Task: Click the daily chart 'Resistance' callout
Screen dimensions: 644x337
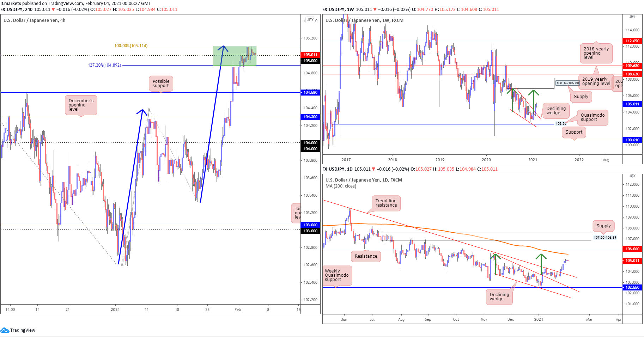Action: 366,256
